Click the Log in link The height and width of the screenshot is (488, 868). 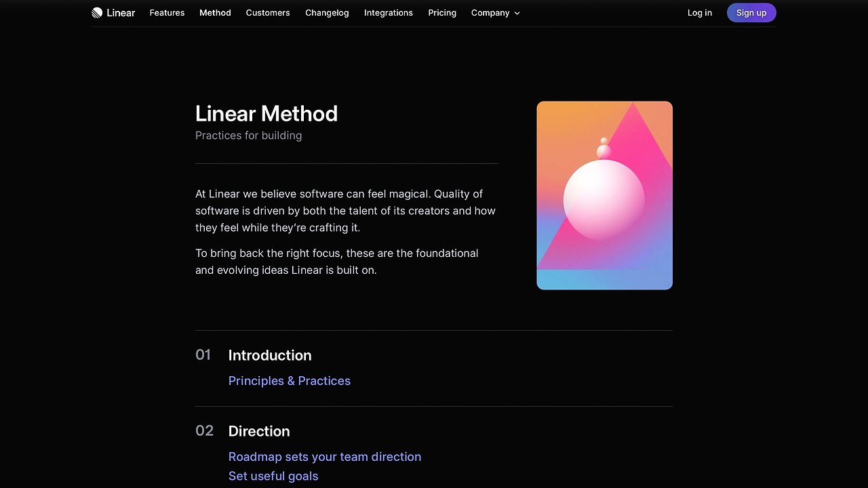pyautogui.click(x=700, y=13)
